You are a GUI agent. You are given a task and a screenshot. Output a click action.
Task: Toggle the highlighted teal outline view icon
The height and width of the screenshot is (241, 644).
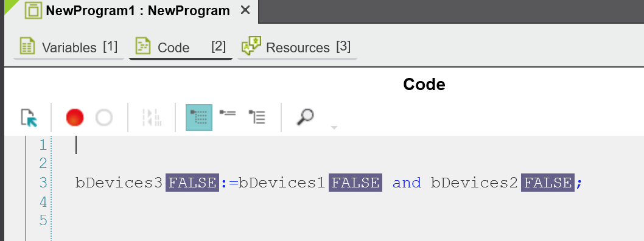click(x=199, y=117)
